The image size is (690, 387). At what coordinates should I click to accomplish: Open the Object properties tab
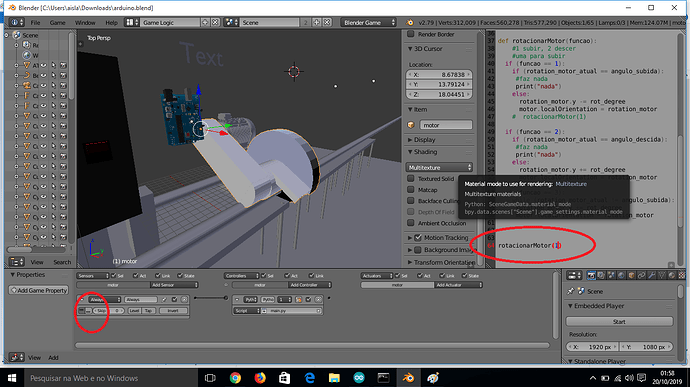[x=631, y=275]
